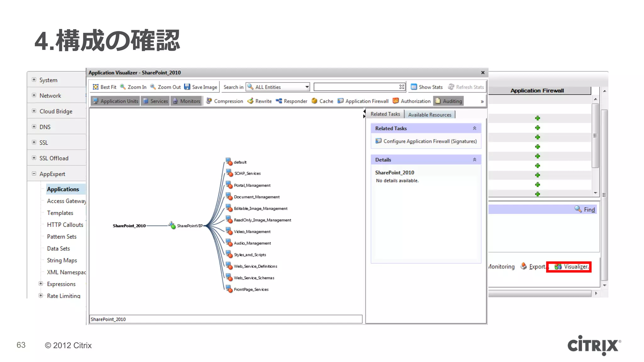Expand the DNS tree node
Image resolution: width=644 pixels, height=362 pixels.
tap(34, 127)
